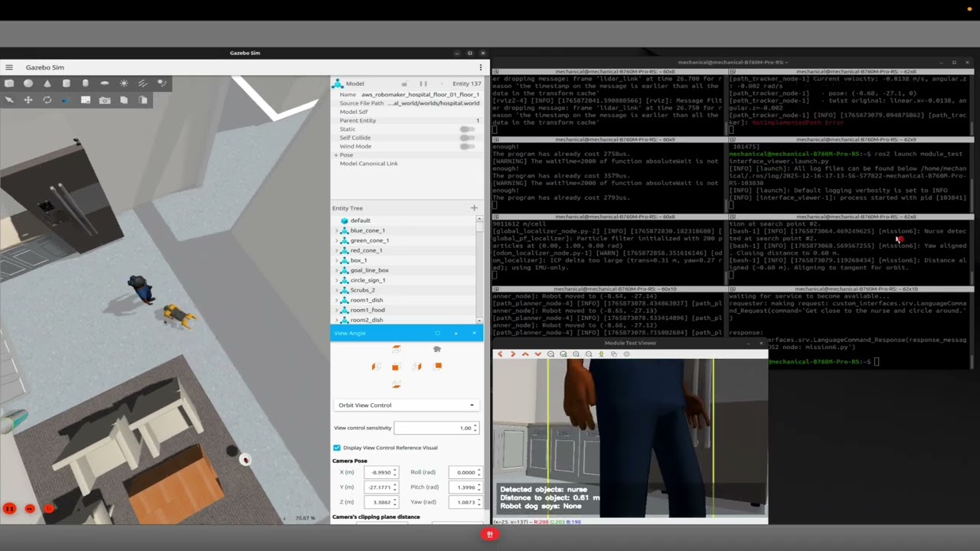The image size is (980, 551).
Task: Pause the simulation play control
Action: 9,508
